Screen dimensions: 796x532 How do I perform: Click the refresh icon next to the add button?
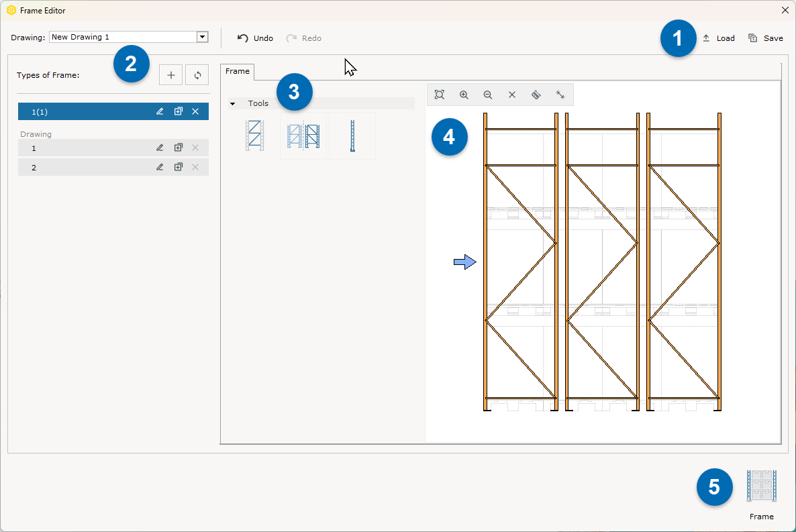[x=196, y=74]
